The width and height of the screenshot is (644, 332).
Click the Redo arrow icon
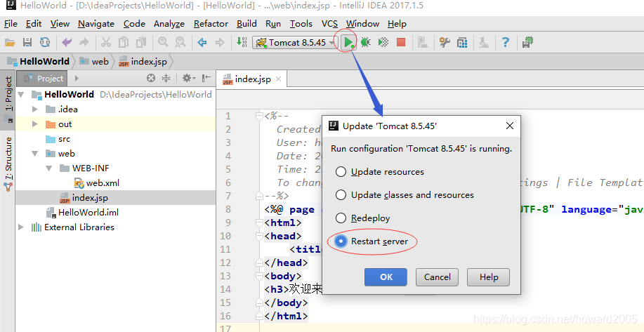pos(84,42)
